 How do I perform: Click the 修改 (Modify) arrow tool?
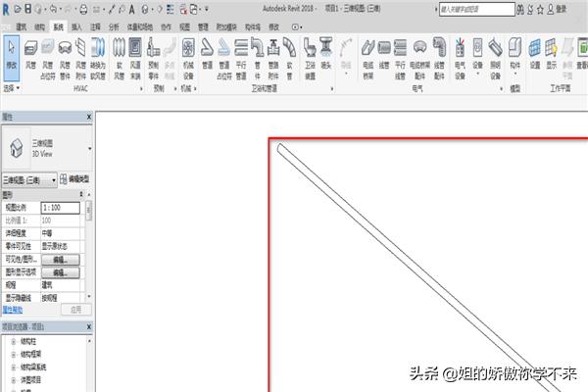[10, 52]
